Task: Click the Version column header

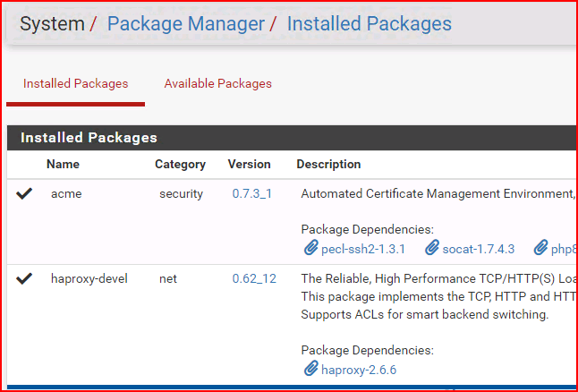Action: (x=250, y=164)
